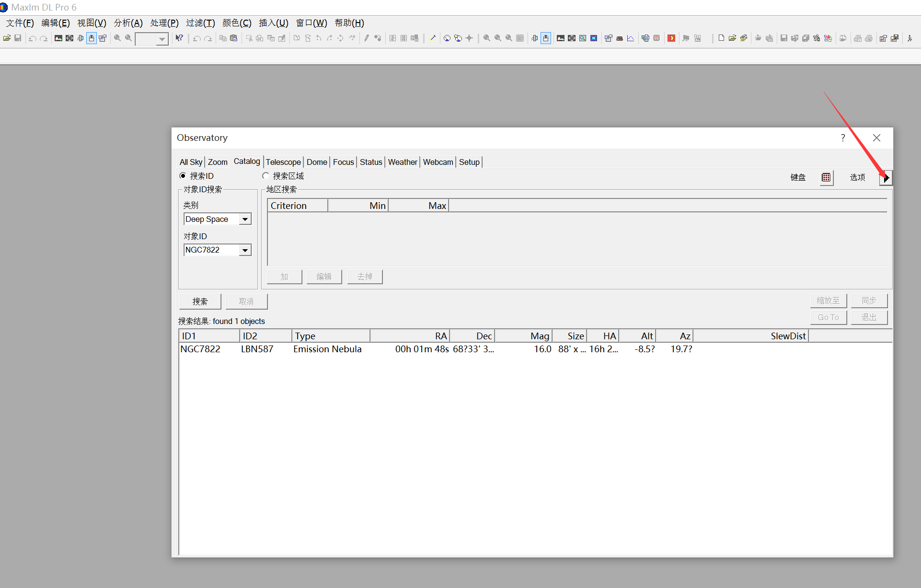The image size is (921, 588).
Task: Click the Go To icon button
Action: click(x=829, y=317)
